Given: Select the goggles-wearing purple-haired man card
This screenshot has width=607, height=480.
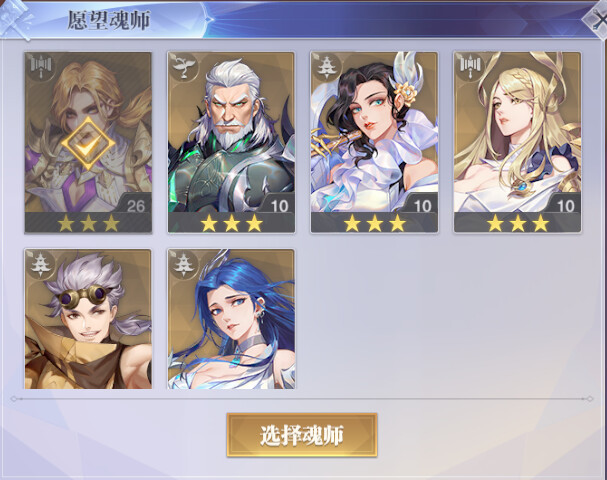Looking at the screenshot, I should click(88, 319).
